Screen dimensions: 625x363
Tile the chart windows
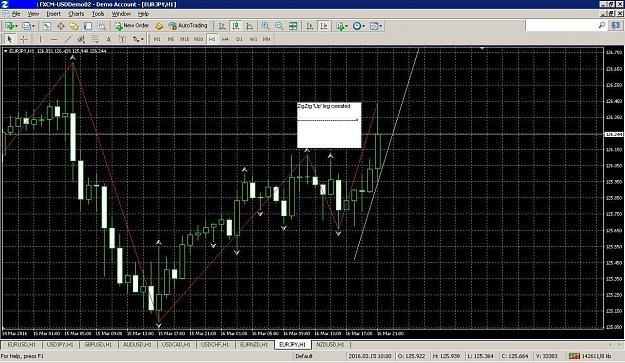tap(293, 26)
